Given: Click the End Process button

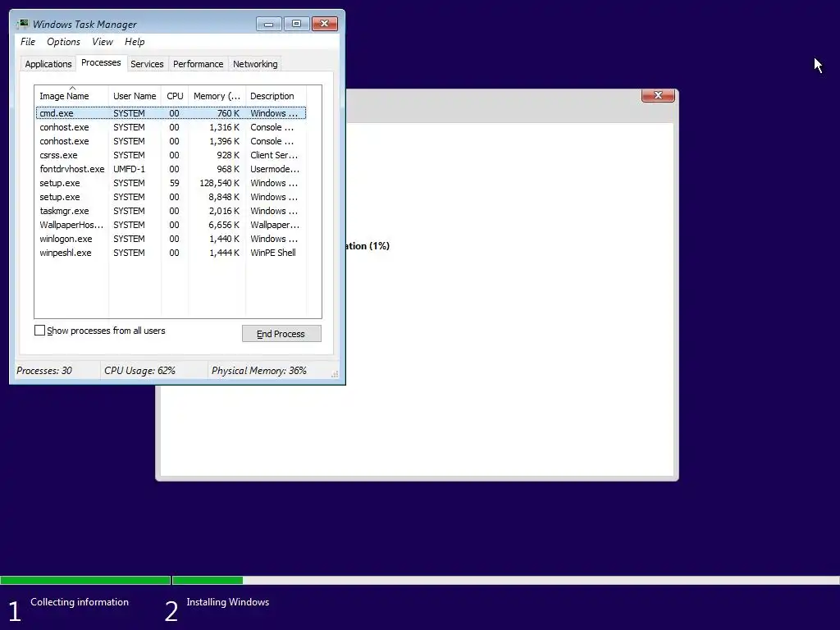Looking at the screenshot, I should pos(281,334).
